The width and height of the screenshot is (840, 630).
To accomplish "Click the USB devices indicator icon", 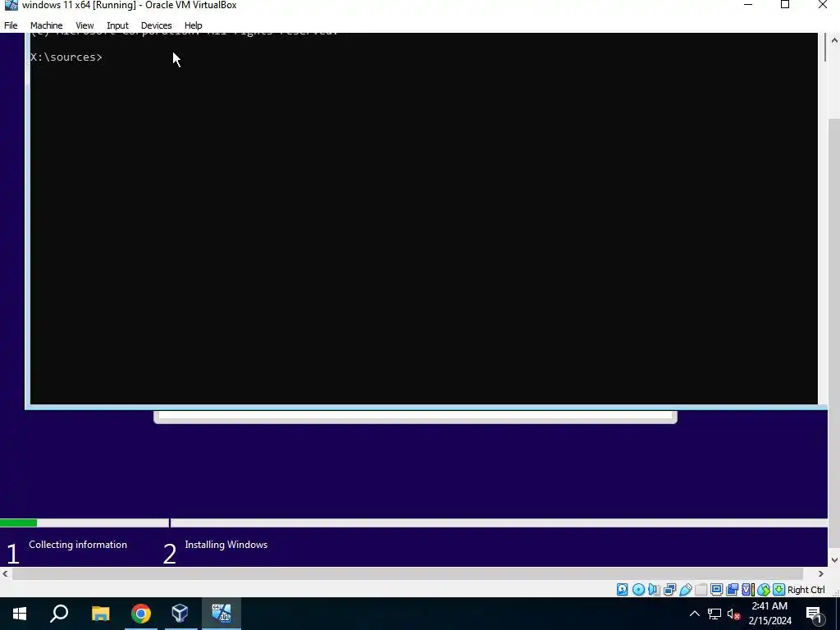I will click(686, 589).
